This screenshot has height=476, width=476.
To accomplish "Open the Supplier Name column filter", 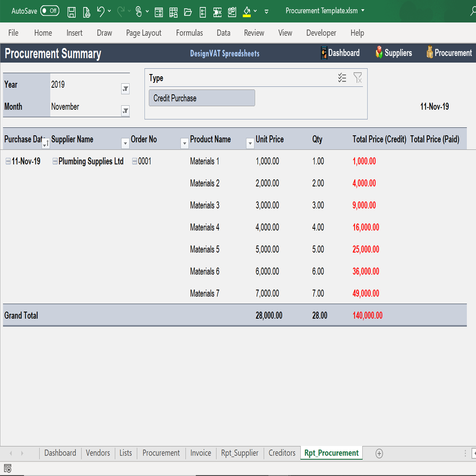I will (125, 143).
